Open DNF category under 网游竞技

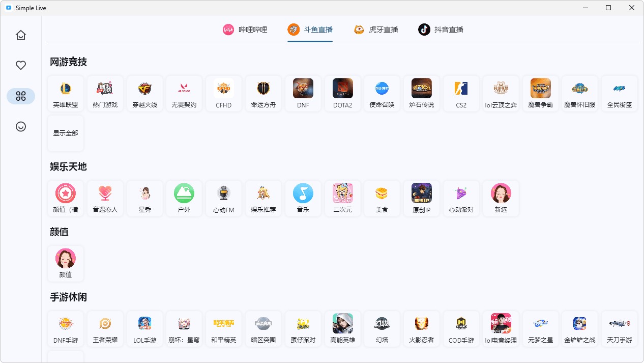click(303, 94)
